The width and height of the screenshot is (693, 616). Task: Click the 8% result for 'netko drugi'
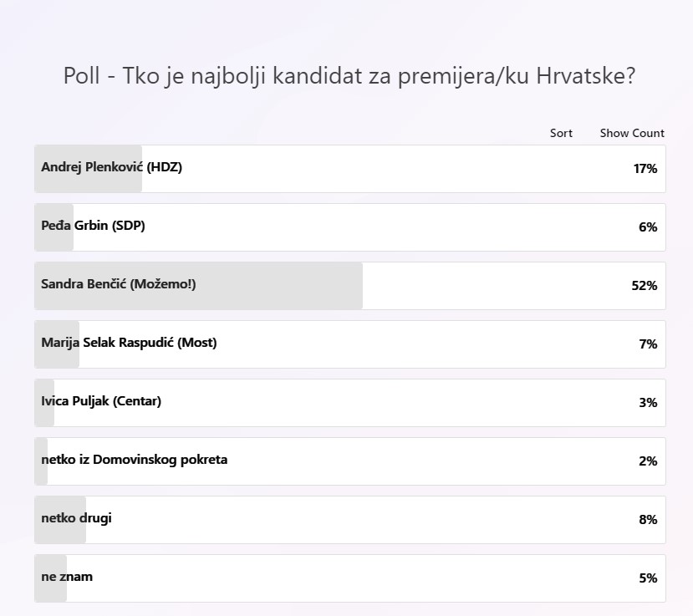pyautogui.click(x=648, y=520)
